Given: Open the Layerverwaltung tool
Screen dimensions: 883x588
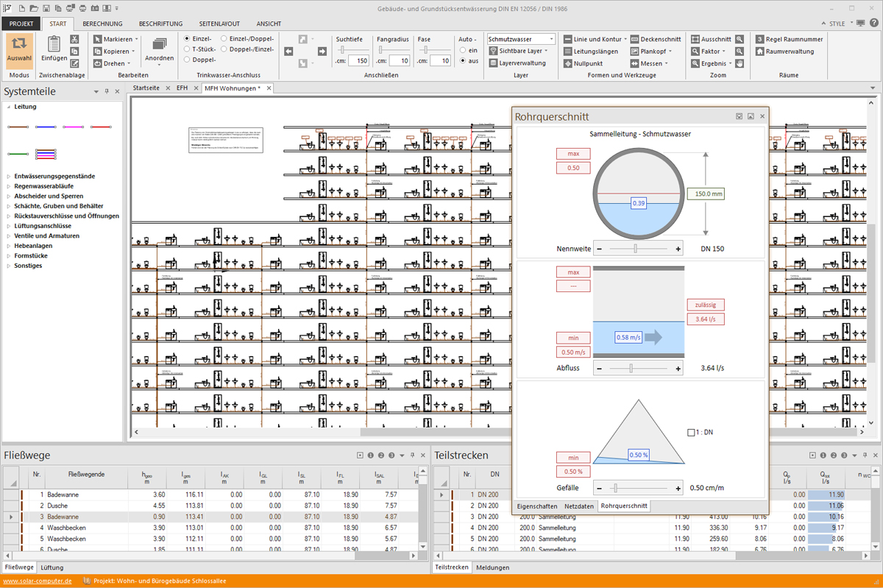Looking at the screenshot, I should tap(517, 63).
